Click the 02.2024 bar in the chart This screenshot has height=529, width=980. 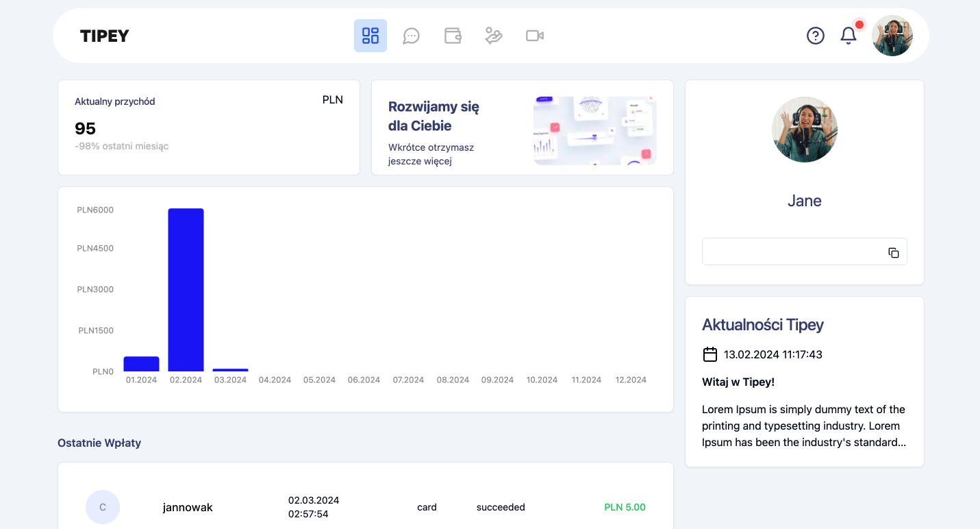(186, 289)
